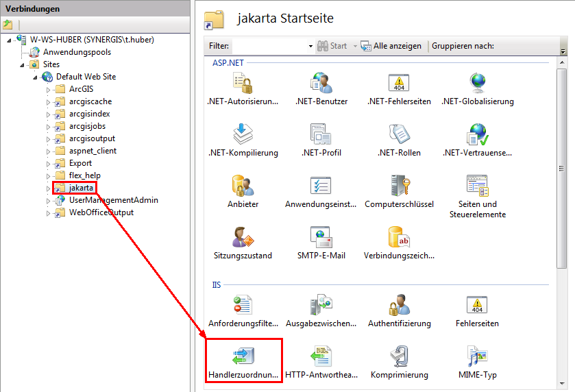
Task: Click the vertical scrollbar thumb
Action: 561,169
